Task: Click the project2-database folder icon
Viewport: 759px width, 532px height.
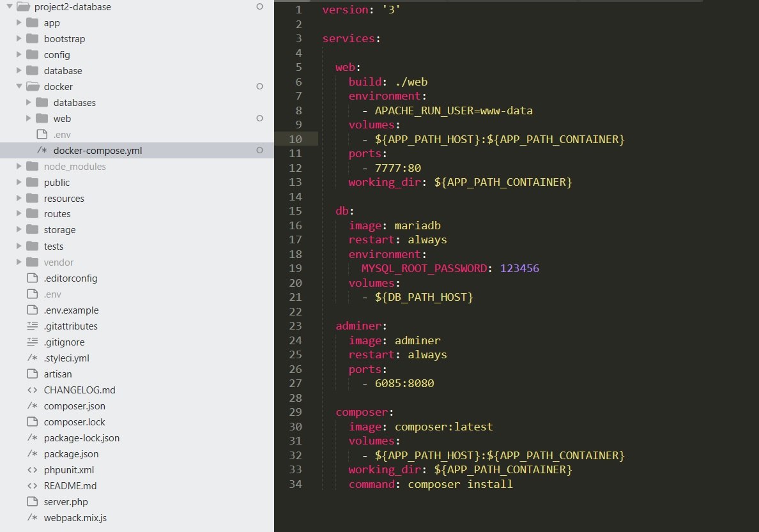Action: coord(23,7)
